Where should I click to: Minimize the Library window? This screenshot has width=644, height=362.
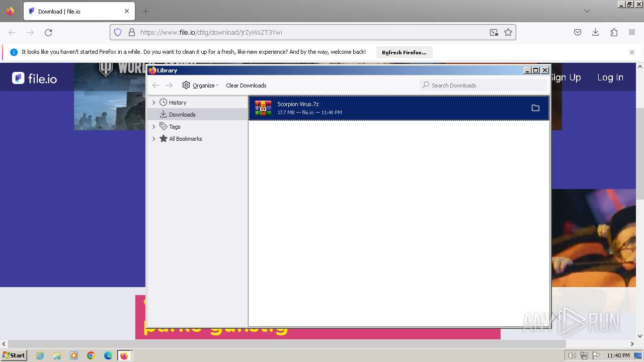(527, 70)
